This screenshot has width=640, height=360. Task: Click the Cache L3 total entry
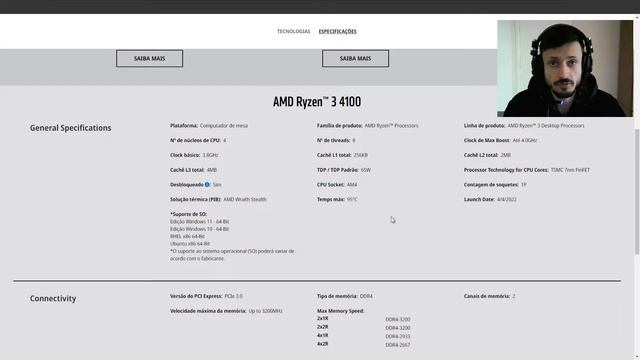[193, 170]
